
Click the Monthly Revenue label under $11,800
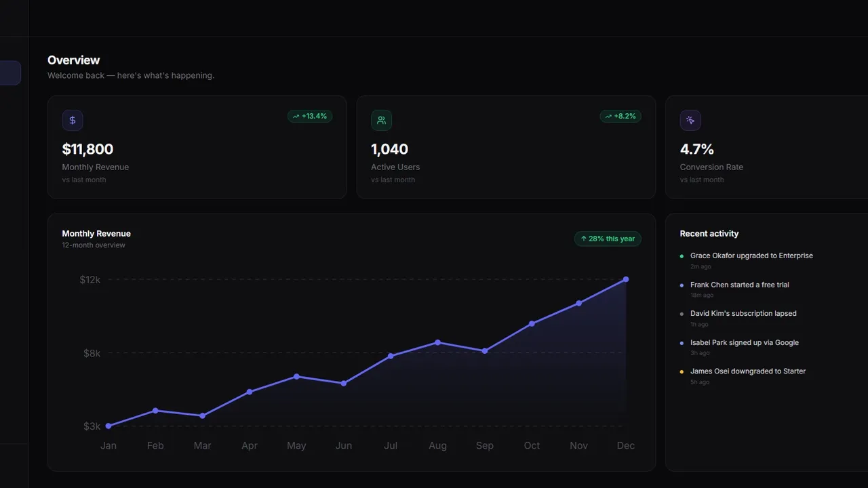(x=96, y=167)
